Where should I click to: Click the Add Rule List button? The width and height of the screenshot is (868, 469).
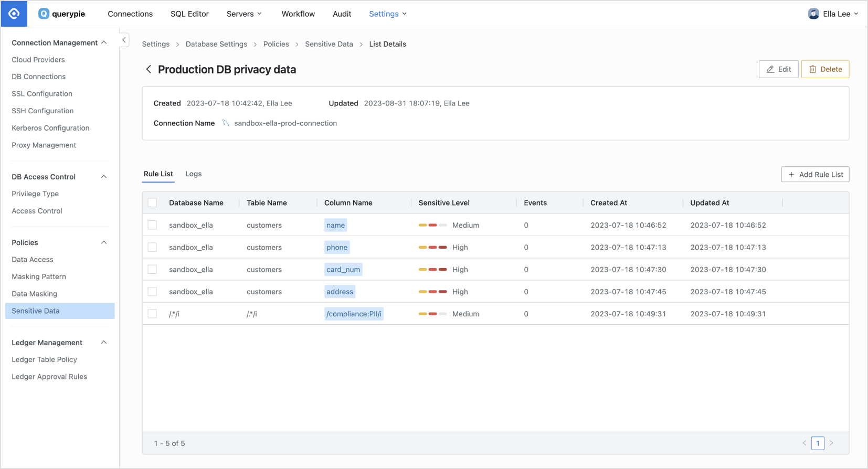[x=816, y=175]
